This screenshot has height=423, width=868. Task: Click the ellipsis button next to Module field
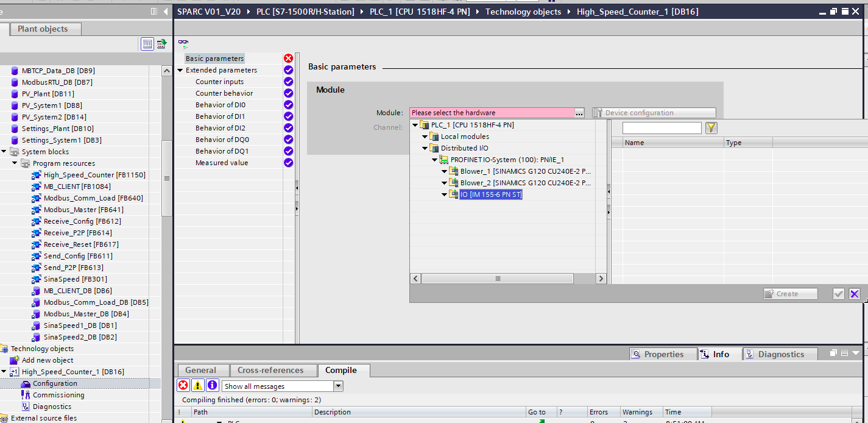(579, 113)
